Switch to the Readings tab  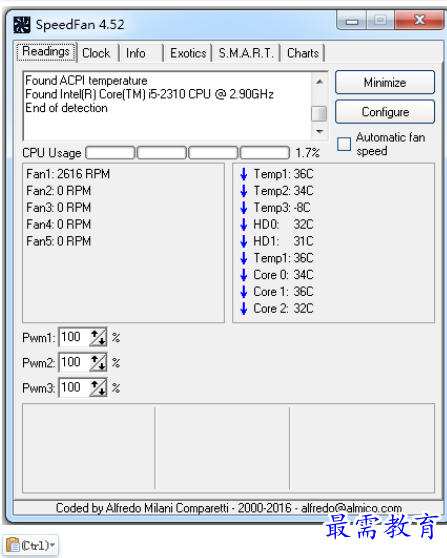pyautogui.click(x=46, y=52)
